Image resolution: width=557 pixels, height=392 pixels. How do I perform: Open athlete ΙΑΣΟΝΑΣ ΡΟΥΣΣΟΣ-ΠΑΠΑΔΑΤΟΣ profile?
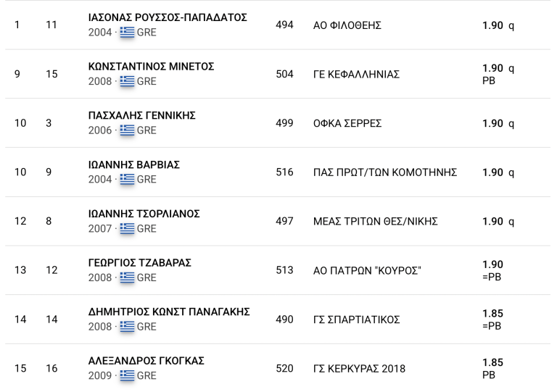pyautogui.click(x=168, y=17)
